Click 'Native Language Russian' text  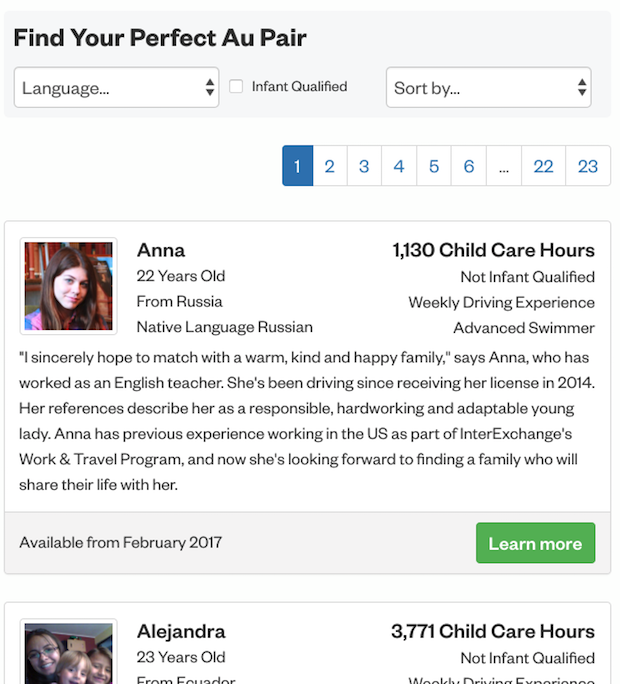[x=225, y=327]
